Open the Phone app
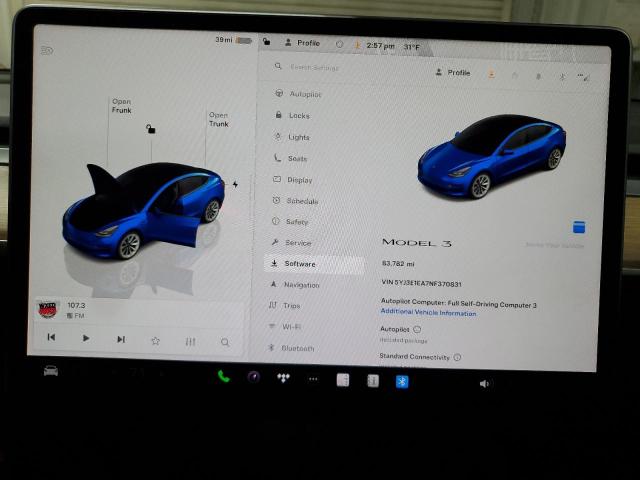This screenshot has width=640, height=480. pyautogui.click(x=224, y=376)
